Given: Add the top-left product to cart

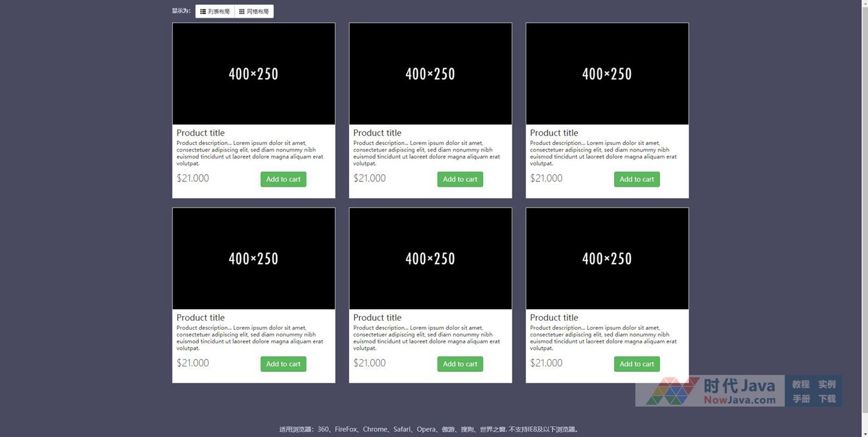Looking at the screenshot, I should [x=283, y=180].
